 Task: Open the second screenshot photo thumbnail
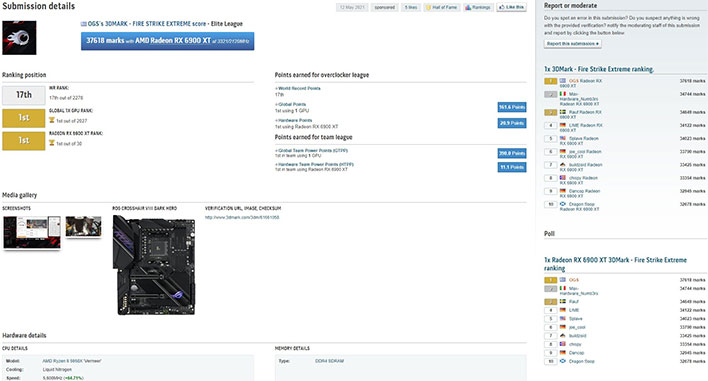pyautogui.click(x=84, y=226)
